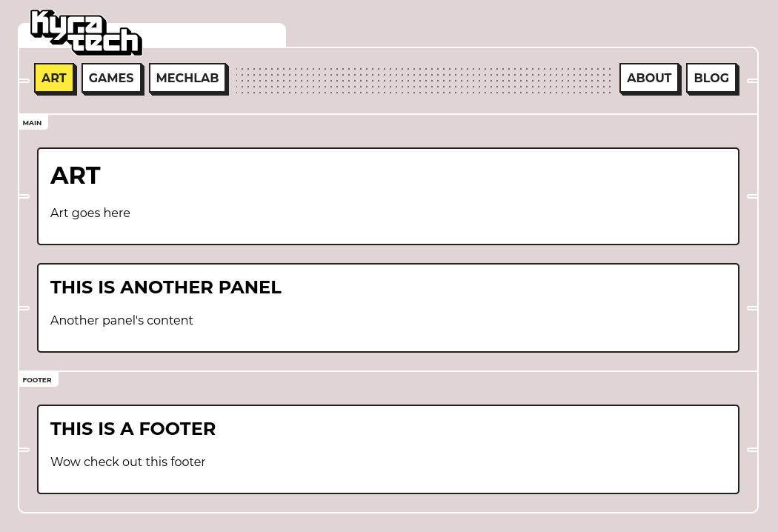Click left edge notch beside nav bar
This screenshot has height=532, width=778.
pos(24,81)
